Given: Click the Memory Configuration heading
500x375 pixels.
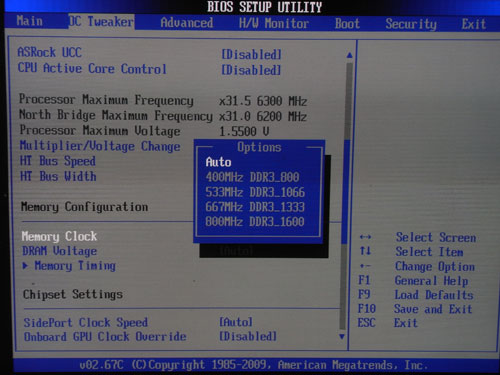Looking at the screenshot, I should click(x=84, y=207).
